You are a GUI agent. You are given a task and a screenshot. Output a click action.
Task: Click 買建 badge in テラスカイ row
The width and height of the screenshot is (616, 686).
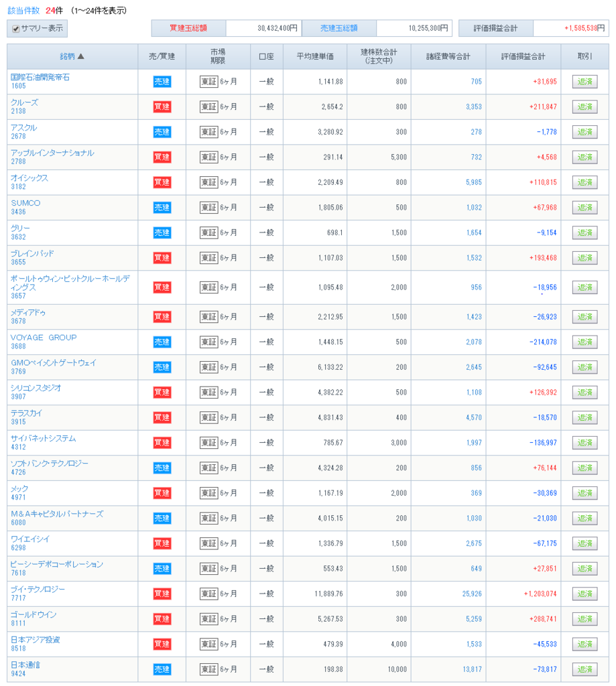click(x=162, y=418)
